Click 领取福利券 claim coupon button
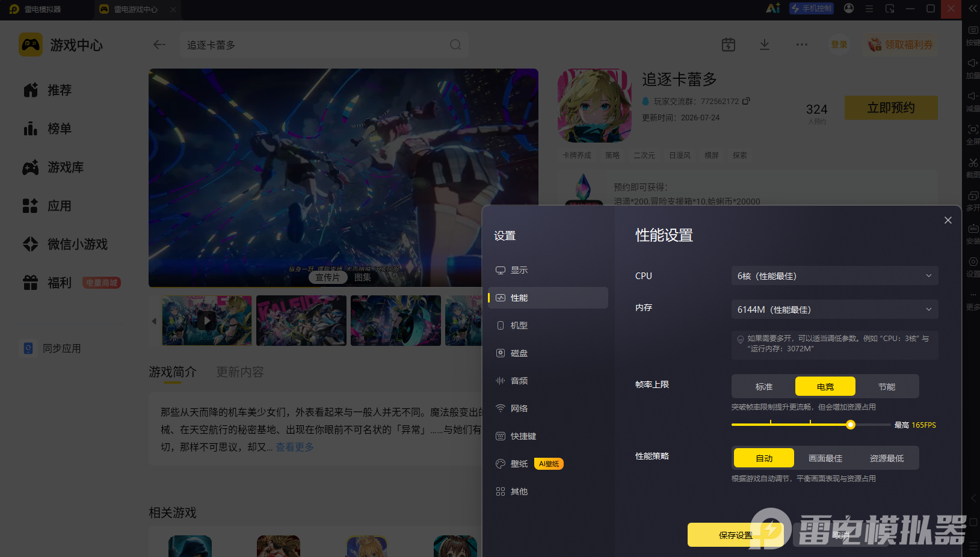The width and height of the screenshot is (980, 557). (x=900, y=45)
